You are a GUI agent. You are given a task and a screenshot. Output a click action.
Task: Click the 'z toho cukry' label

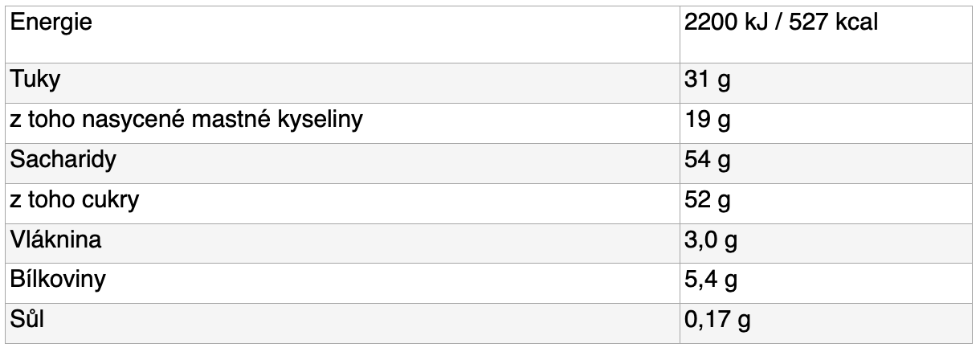(x=74, y=200)
